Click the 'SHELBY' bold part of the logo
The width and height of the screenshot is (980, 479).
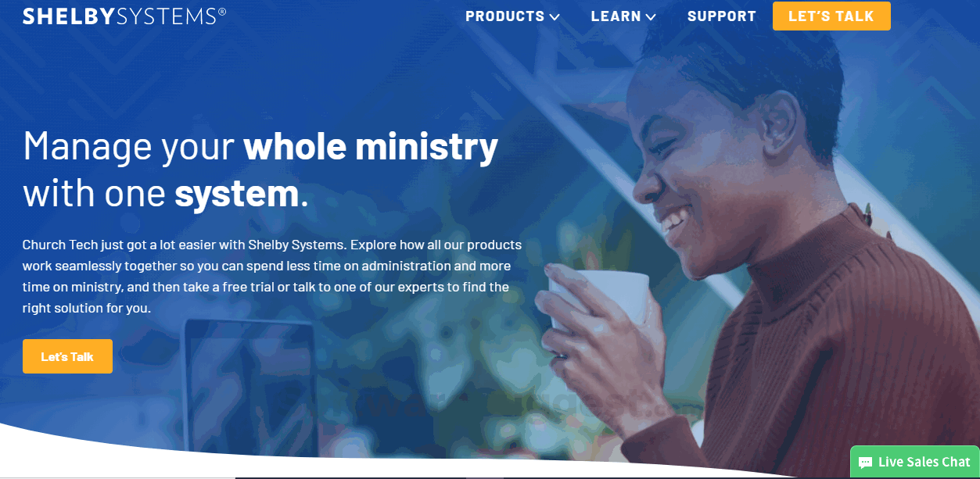point(69,16)
